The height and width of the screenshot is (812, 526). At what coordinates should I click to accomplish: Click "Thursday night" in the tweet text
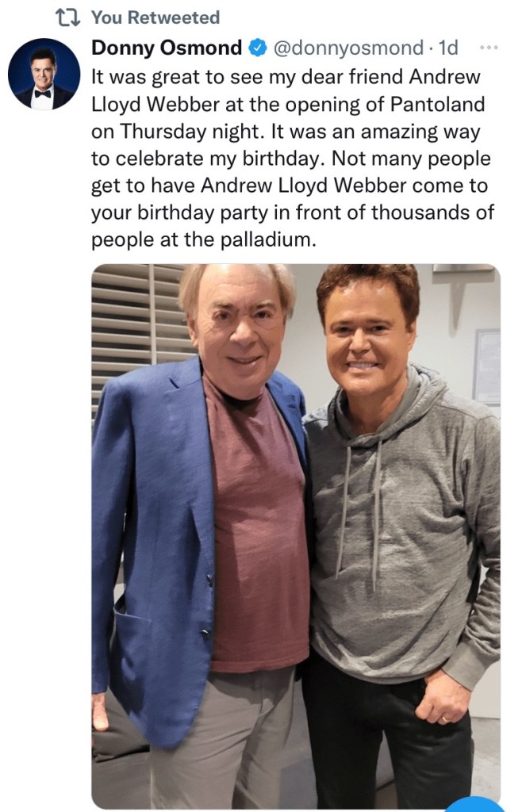pos(189,132)
